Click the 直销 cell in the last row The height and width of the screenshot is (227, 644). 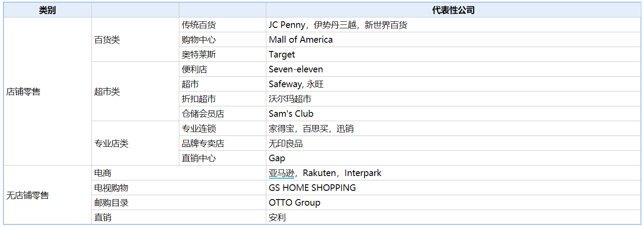(x=179, y=217)
